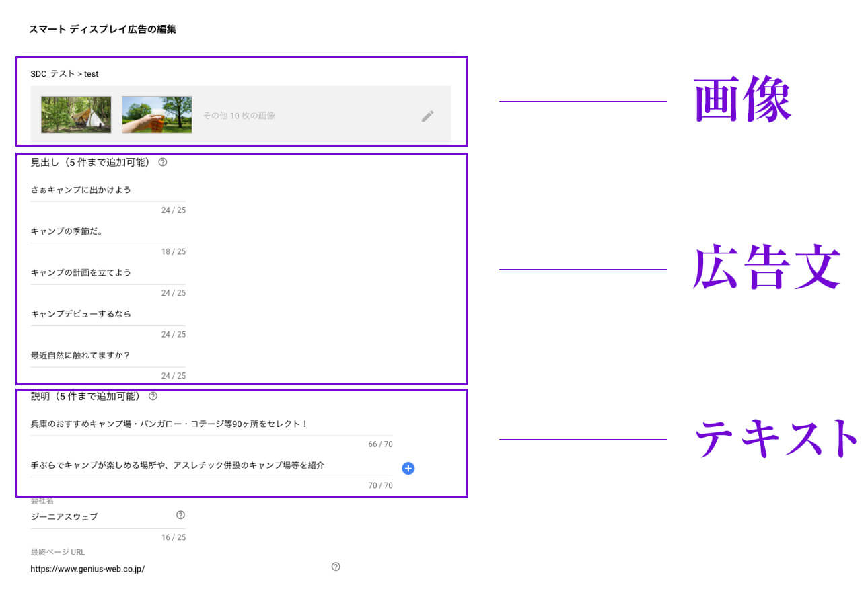Open help icon next to 説明 label
The width and height of the screenshot is (868, 589).
pos(153,396)
